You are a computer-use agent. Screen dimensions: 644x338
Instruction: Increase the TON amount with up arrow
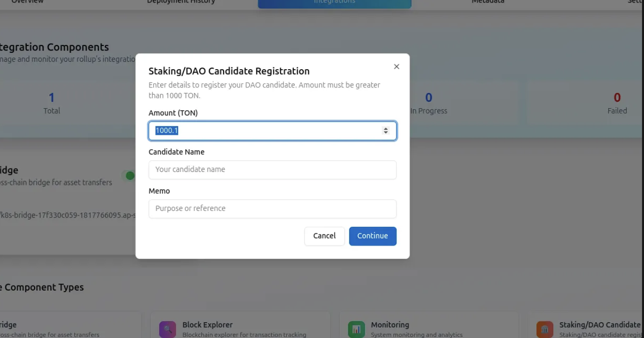coord(386,128)
